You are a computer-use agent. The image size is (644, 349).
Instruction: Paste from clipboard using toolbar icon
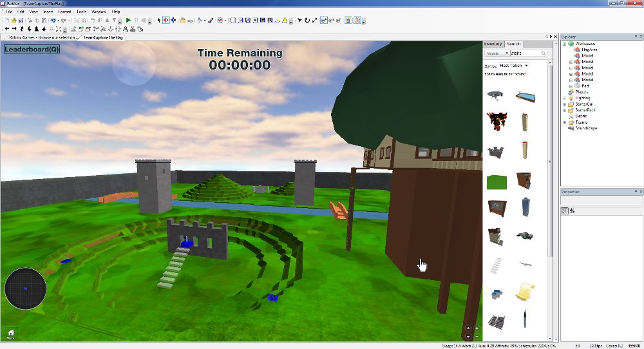44,20
